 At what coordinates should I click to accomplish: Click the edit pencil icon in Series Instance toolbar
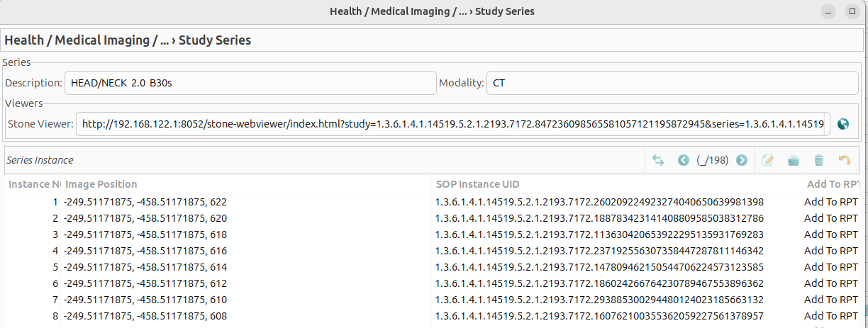[767, 160]
